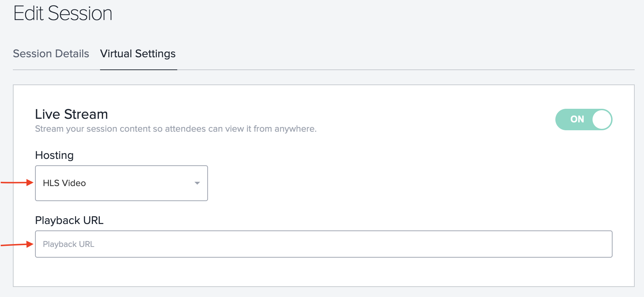Click the underline beneath Virtual Settings tab
This screenshot has width=644, height=297.
click(x=139, y=70)
